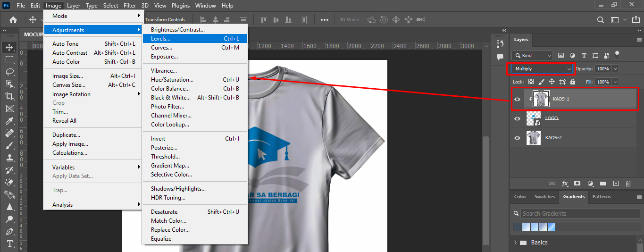Viewport: 644px width, 252px height.
Task: Hide the KAOS-1 layer
Action: (x=517, y=99)
